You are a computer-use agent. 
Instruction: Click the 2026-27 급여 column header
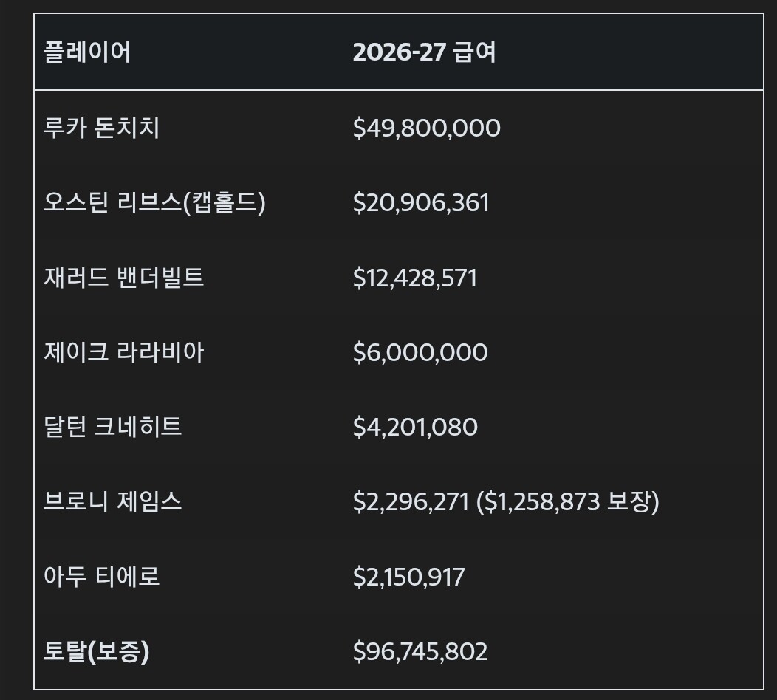pyautogui.click(x=424, y=52)
